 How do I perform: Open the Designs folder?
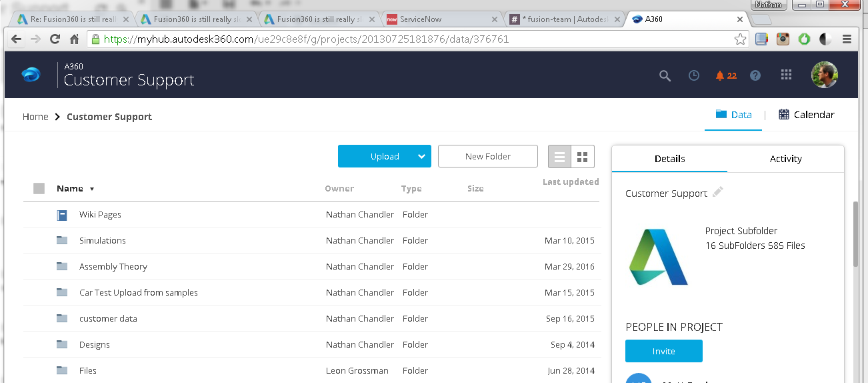pyautogui.click(x=95, y=344)
